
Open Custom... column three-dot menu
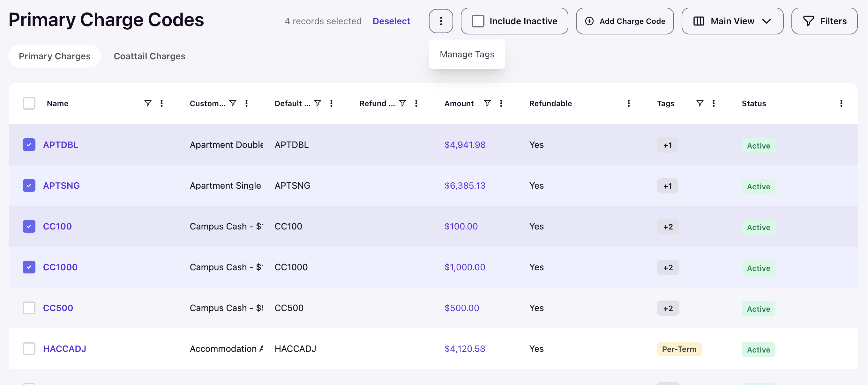point(246,103)
